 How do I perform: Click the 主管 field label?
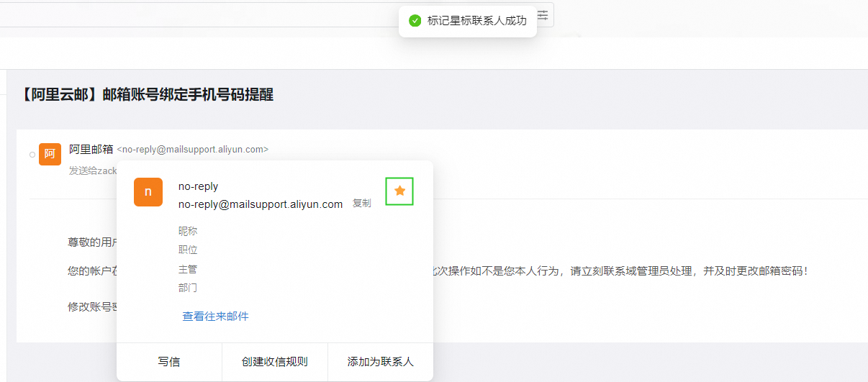(188, 269)
